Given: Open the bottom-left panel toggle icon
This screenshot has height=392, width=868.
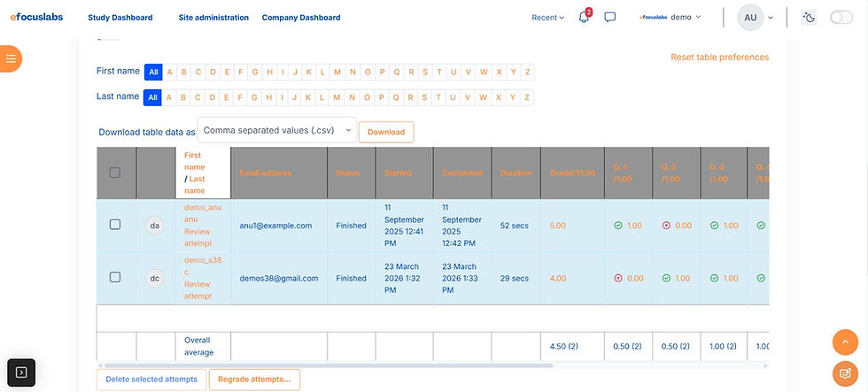Looking at the screenshot, I should click(21, 373).
